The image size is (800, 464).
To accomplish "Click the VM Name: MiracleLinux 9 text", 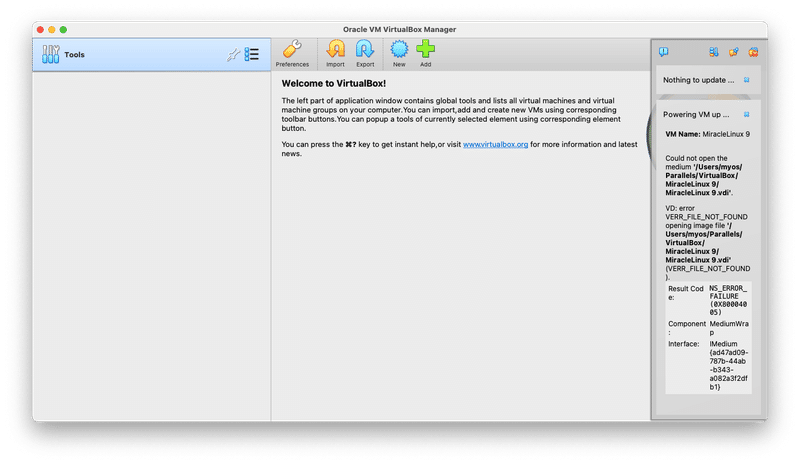I will [x=708, y=134].
